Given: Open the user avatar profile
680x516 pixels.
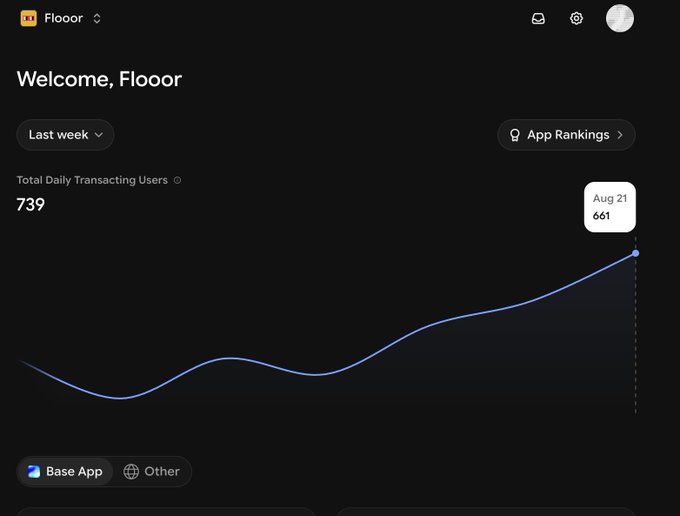Looking at the screenshot, I should click(x=620, y=18).
